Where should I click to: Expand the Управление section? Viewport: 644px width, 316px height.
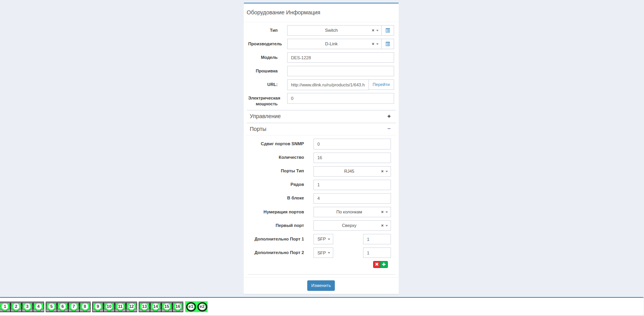[x=389, y=116]
